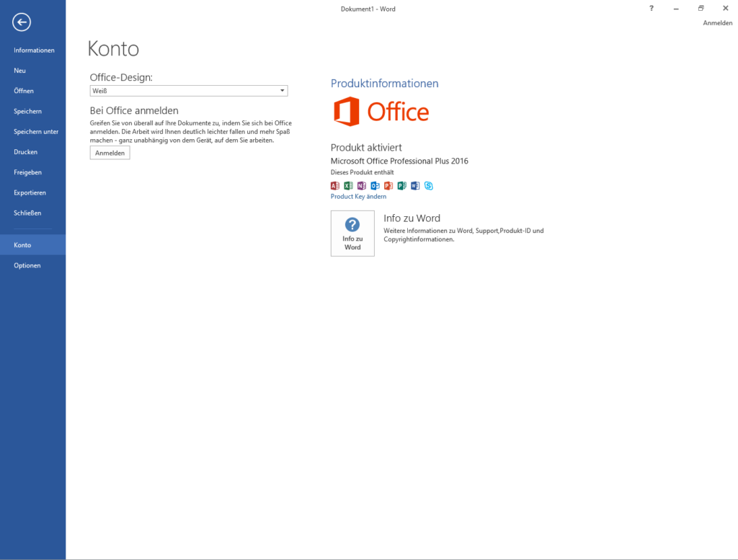Click the PowerPoint product icon
Viewport: 738px width, 560px height.
[388, 186]
